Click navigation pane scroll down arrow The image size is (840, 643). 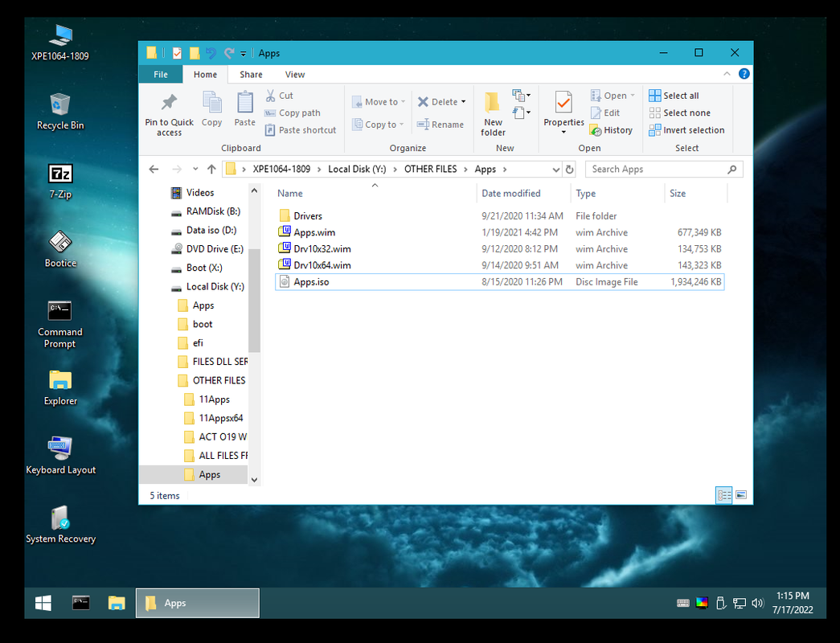[255, 480]
